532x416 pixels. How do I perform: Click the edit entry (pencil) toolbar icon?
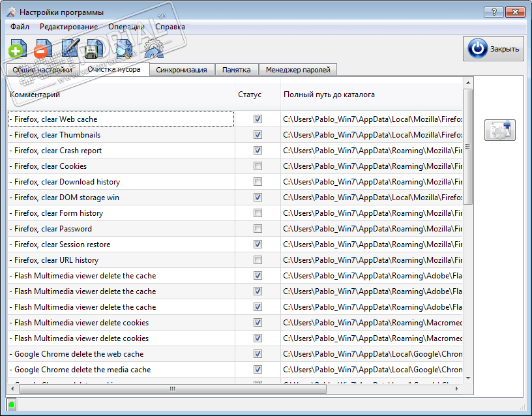(70, 48)
